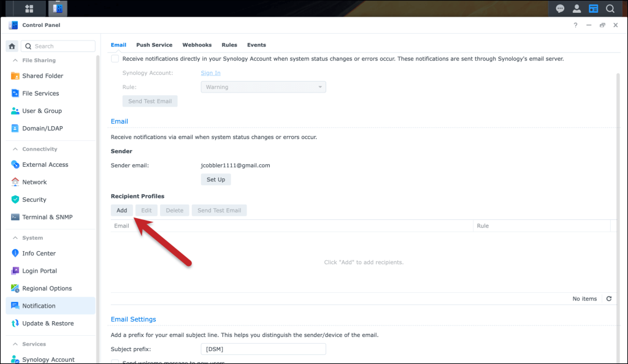Open Terminal & SNMP settings
This screenshot has width=628, height=364.
tap(47, 217)
